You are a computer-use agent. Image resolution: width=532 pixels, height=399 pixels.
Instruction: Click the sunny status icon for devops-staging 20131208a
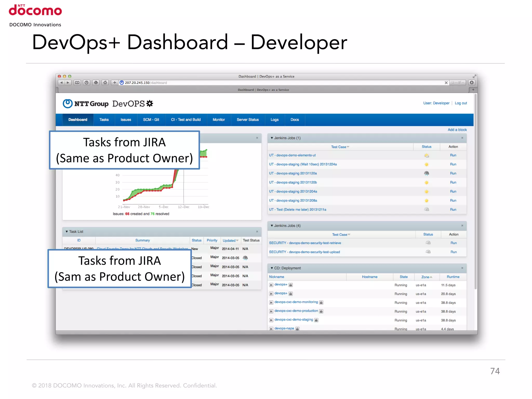click(x=426, y=201)
